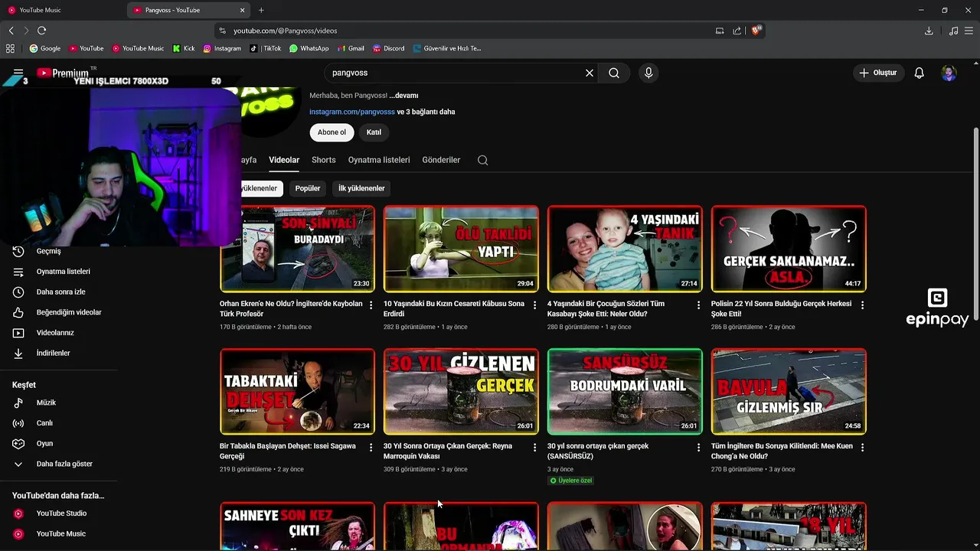Open the notifications bell
Viewport: 980px width, 551px height.
(920, 73)
